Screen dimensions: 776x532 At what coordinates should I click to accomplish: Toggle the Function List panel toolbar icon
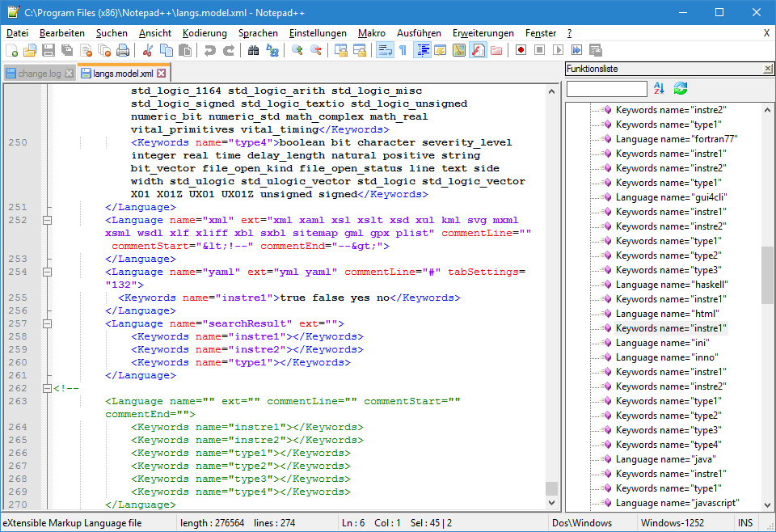(x=478, y=50)
